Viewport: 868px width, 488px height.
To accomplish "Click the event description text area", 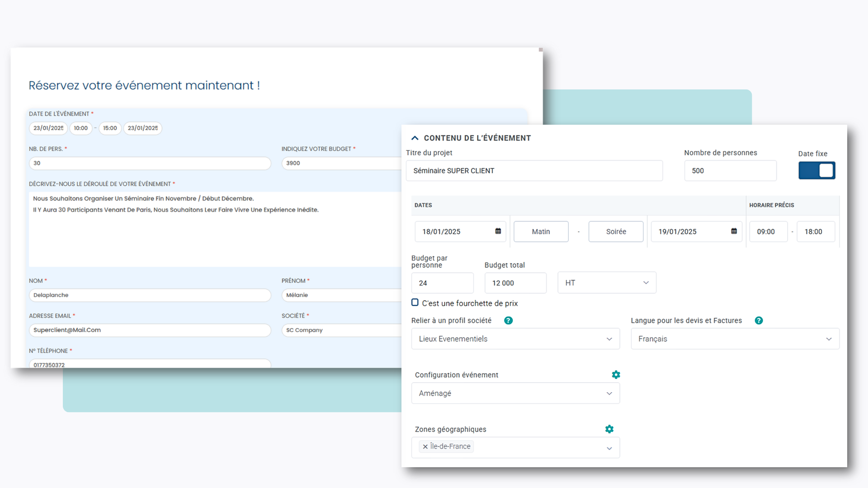I will [215, 229].
